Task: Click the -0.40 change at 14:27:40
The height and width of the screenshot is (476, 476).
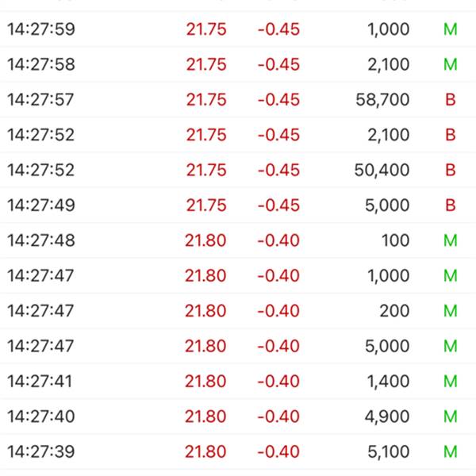Action: coord(278,416)
